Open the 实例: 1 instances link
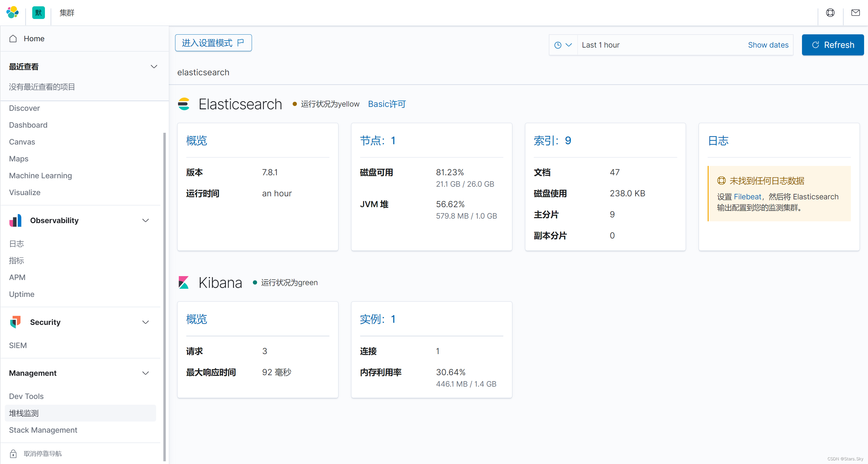The height and width of the screenshot is (464, 868). pyautogui.click(x=378, y=319)
